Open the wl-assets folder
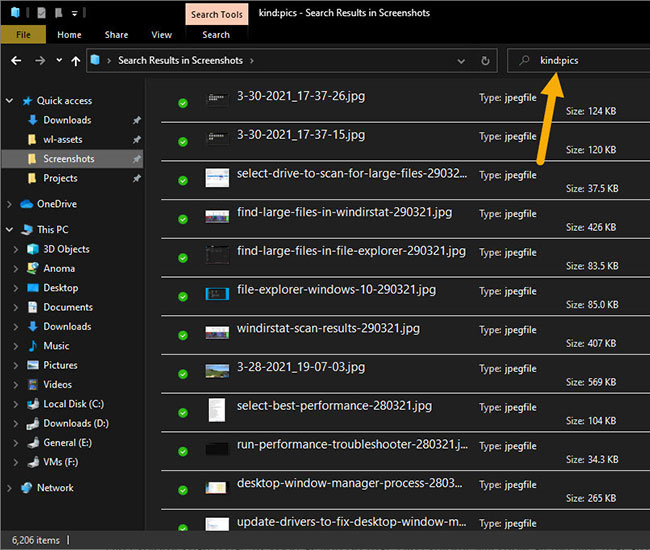This screenshot has width=650, height=550. point(63,140)
